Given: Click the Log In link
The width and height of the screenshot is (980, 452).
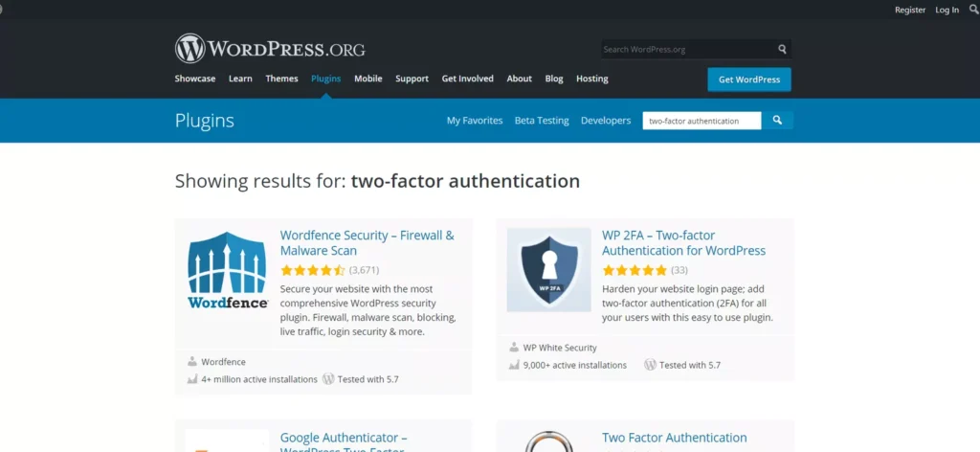Looking at the screenshot, I should pyautogui.click(x=947, y=10).
